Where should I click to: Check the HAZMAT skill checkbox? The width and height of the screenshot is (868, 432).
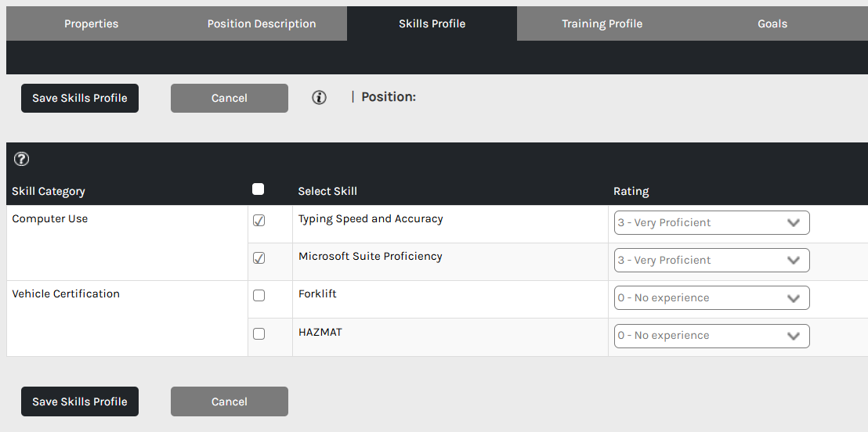(x=259, y=333)
